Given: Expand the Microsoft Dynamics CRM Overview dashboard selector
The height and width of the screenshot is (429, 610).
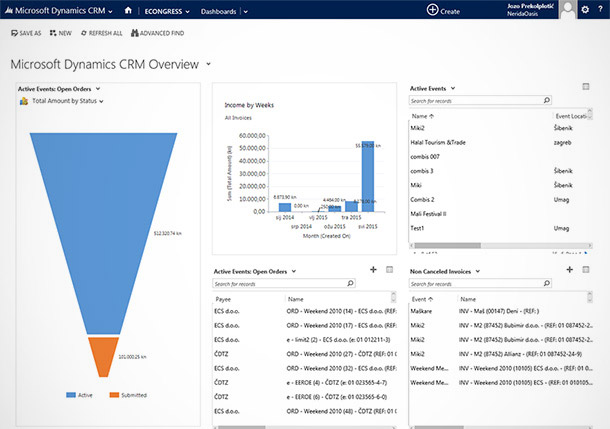Looking at the screenshot, I should pos(209,64).
